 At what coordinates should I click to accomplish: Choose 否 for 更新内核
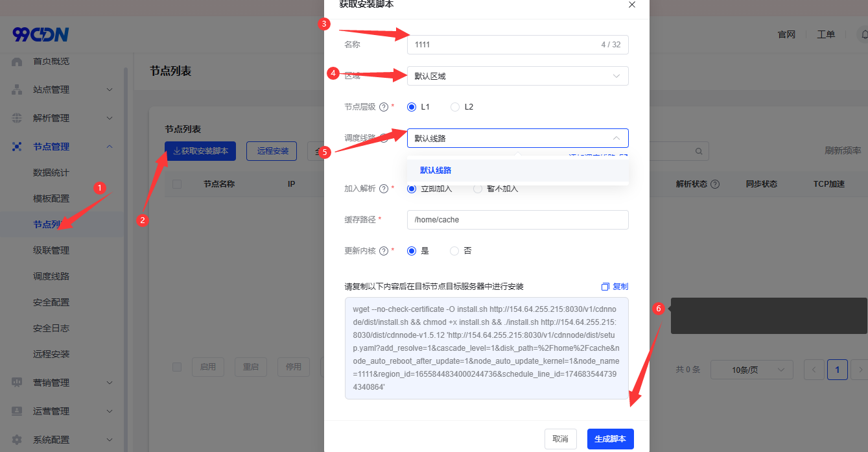click(x=454, y=251)
